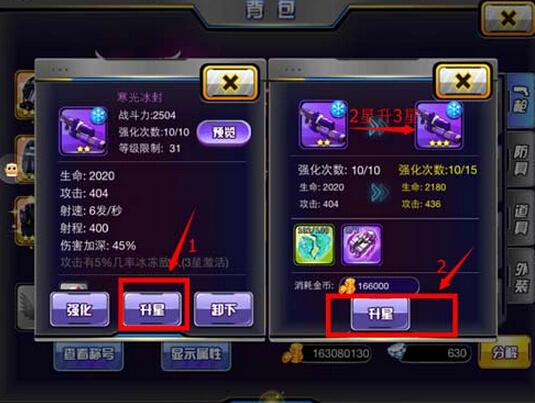Click the 分解 decompose button
The height and width of the screenshot is (403, 535).
pos(504,353)
